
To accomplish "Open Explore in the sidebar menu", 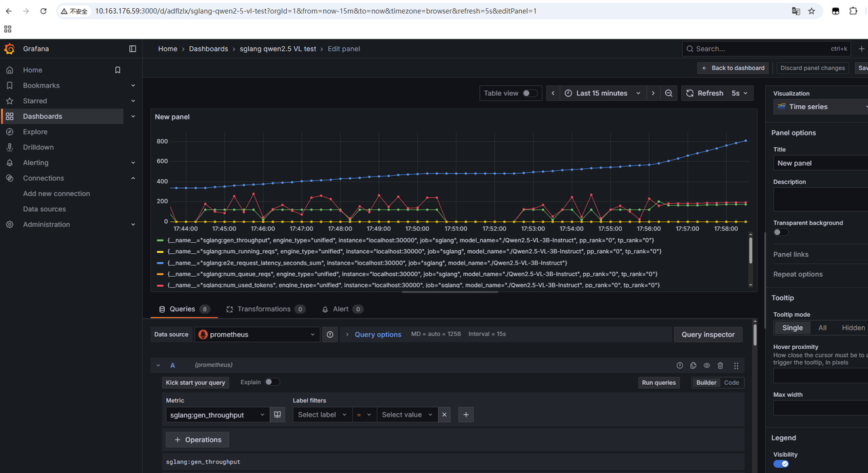I will pos(35,132).
